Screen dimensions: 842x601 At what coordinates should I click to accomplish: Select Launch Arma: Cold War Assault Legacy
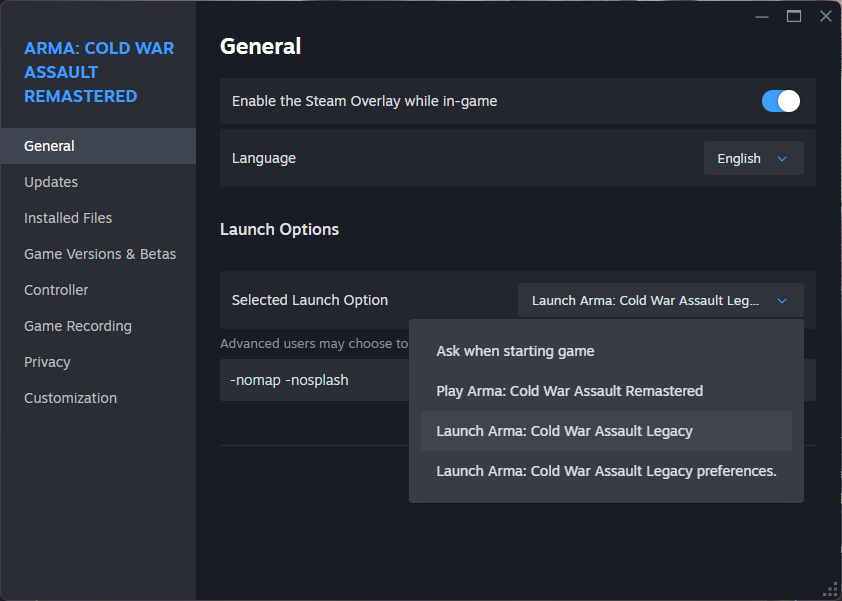pos(606,431)
